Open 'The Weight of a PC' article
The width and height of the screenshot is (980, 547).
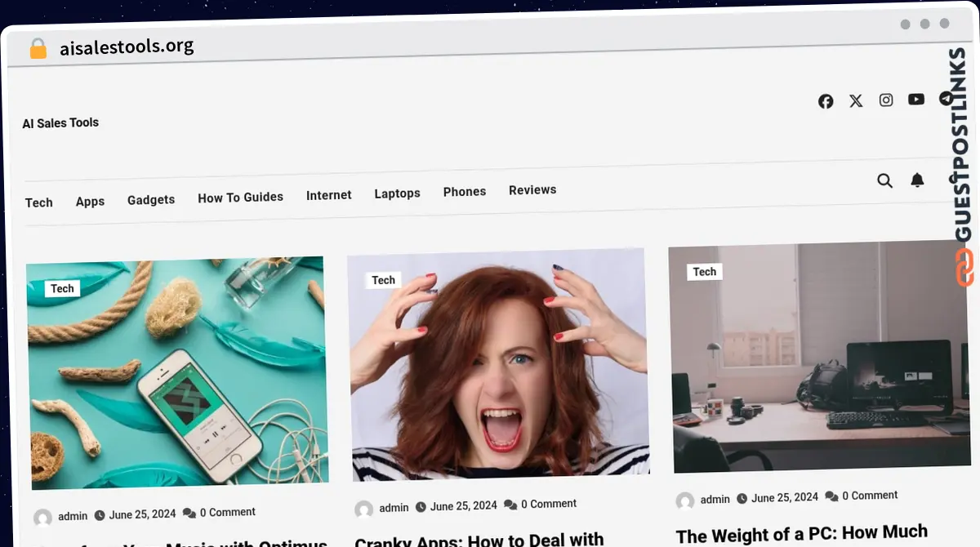pyautogui.click(x=801, y=535)
